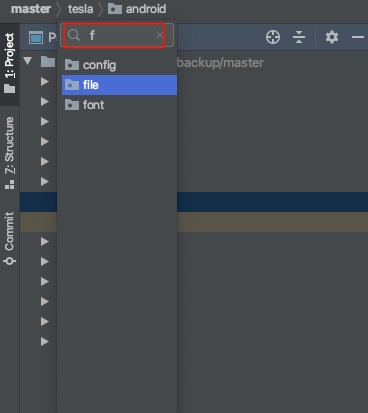Collapse the root project tree node
This screenshot has width=368, height=413.
pos(28,61)
